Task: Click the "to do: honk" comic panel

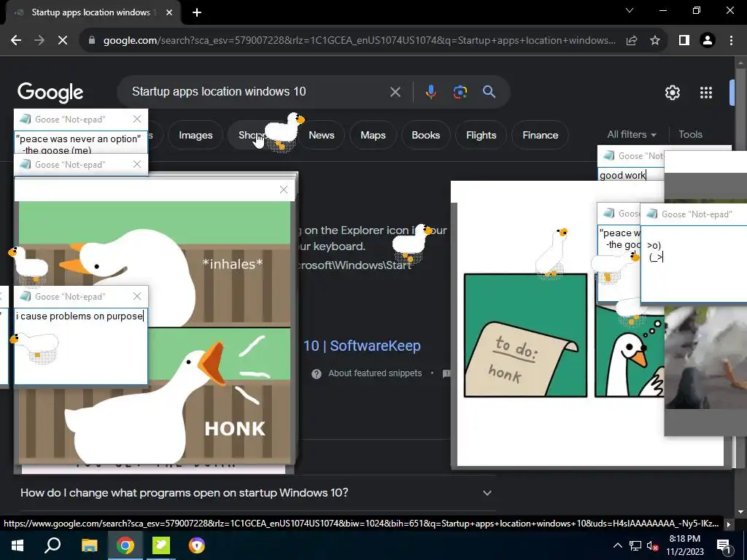Action: (x=525, y=335)
